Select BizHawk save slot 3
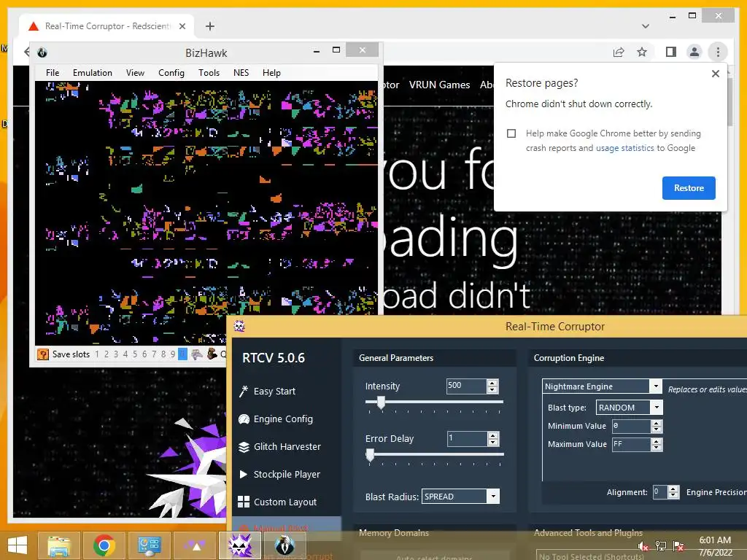Viewport: 747px width, 560px height. click(x=116, y=354)
